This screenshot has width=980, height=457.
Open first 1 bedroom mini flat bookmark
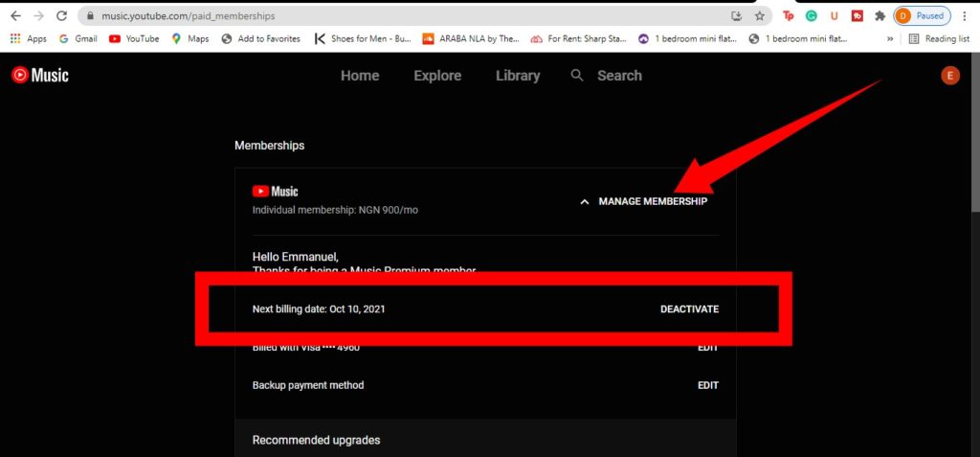click(x=687, y=39)
